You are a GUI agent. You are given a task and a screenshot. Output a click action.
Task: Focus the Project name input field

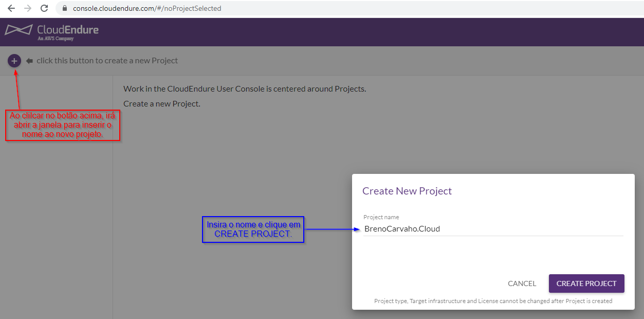[x=492, y=229]
